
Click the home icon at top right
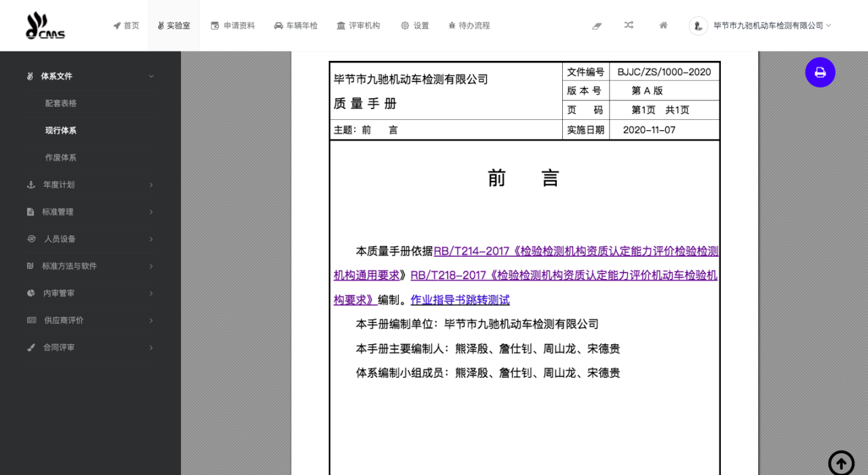(663, 25)
